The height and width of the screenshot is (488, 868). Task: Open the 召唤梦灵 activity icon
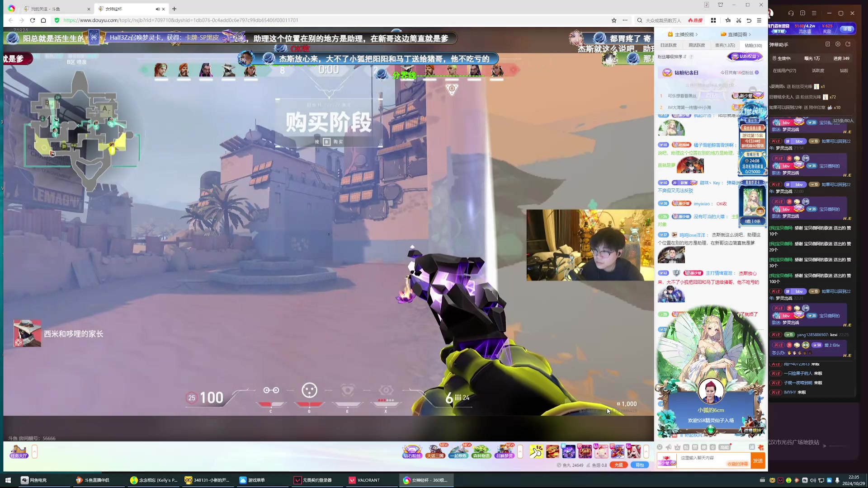[x=505, y=451]
